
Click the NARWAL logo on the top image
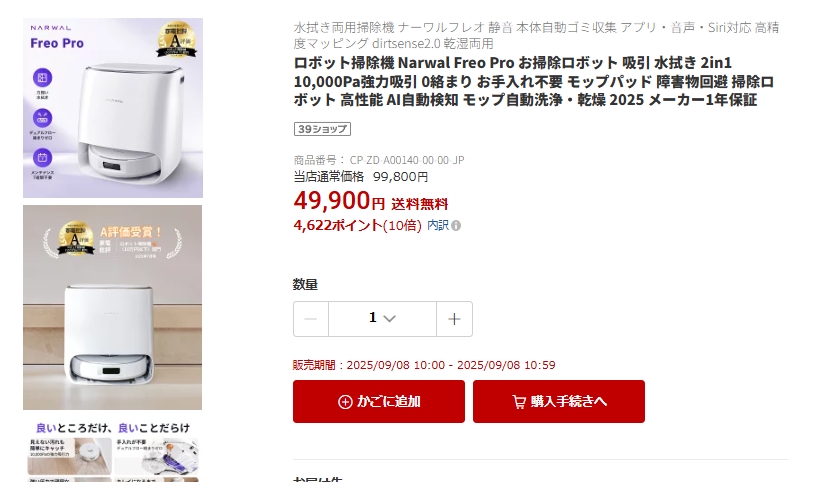click(x=51, y=28)
